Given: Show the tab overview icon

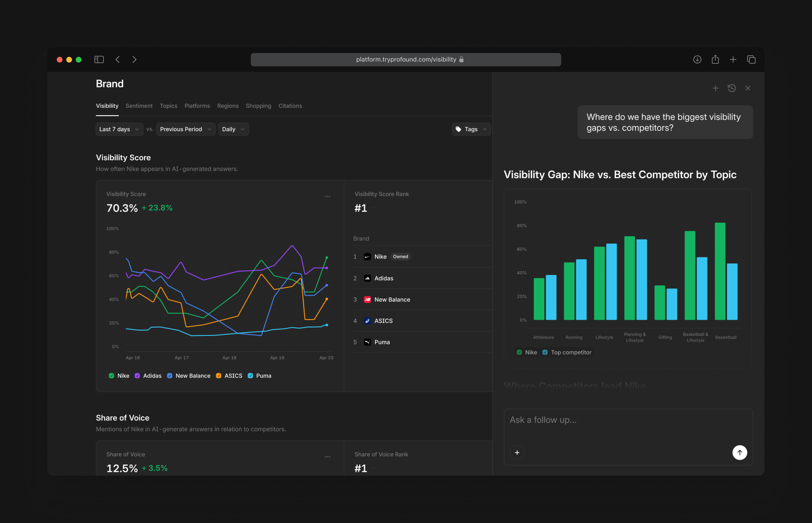Looking at the screenshot, I should click(751, 59).
